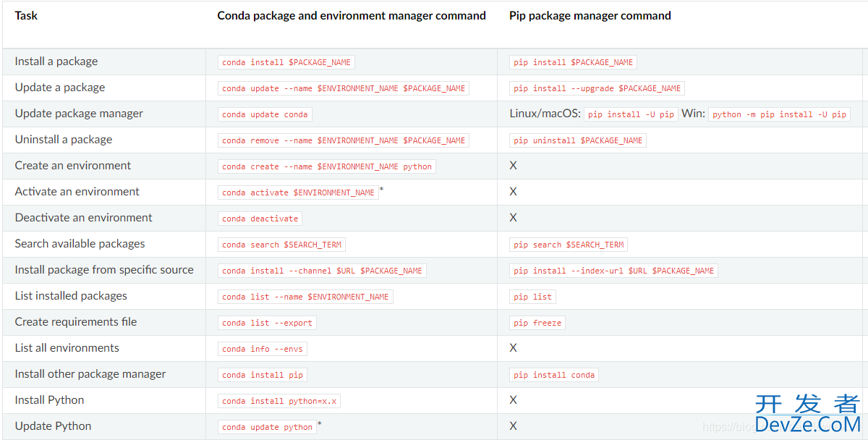Screen dimensions: 868x440
Task: Click 'pip install conda' code
Action: point(554,375)
